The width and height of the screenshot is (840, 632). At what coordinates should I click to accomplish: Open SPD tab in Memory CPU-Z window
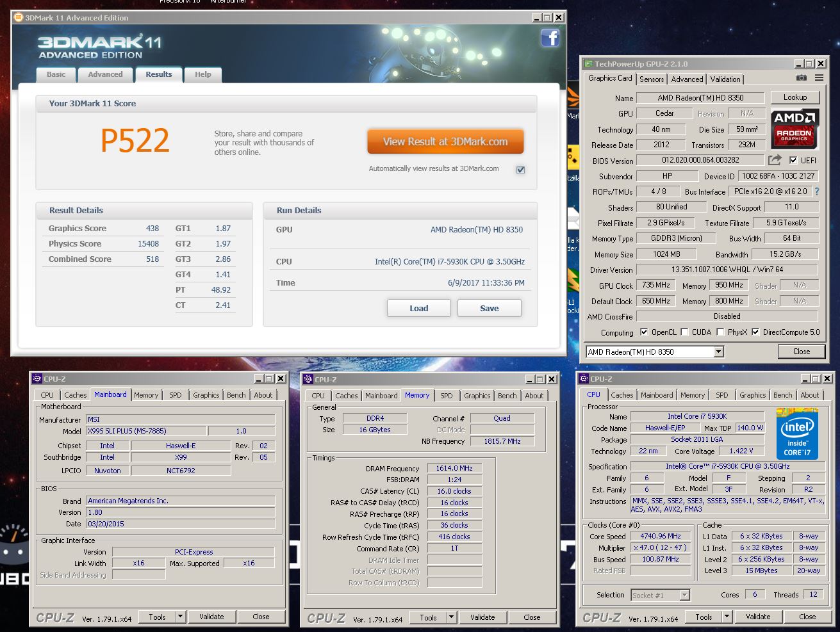(447, 396)
